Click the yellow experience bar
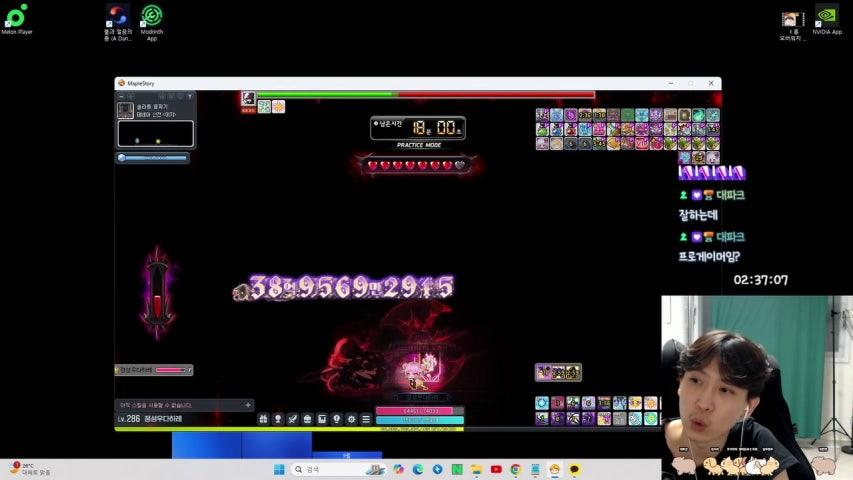 (289, 429)
